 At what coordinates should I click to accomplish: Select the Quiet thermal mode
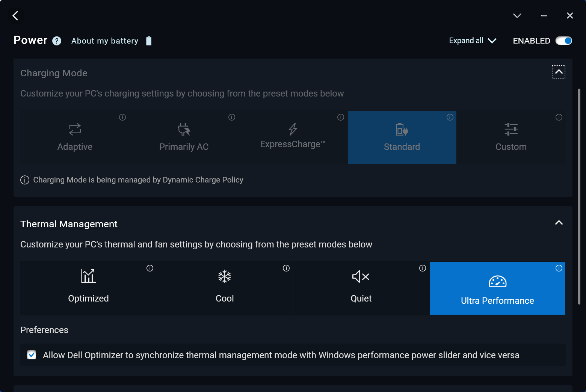pos(361,288)
